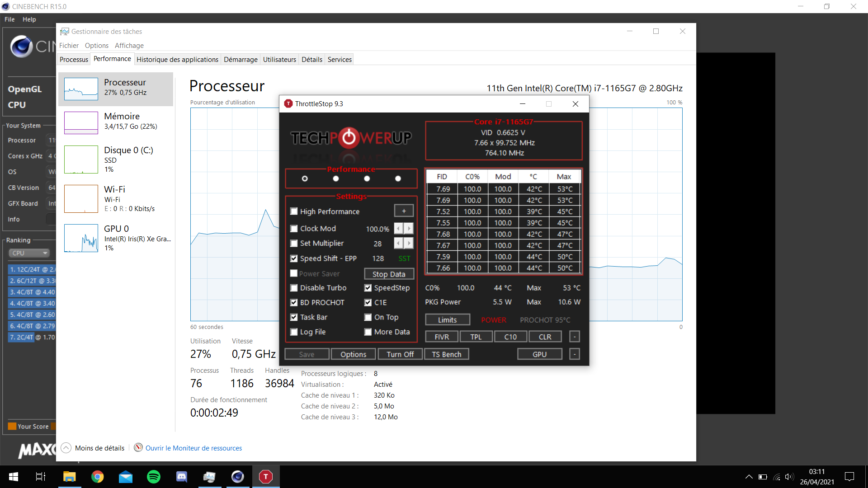Enable the High Performance checkbox
Screen dimensions: 868x488
tap(294, 211)
